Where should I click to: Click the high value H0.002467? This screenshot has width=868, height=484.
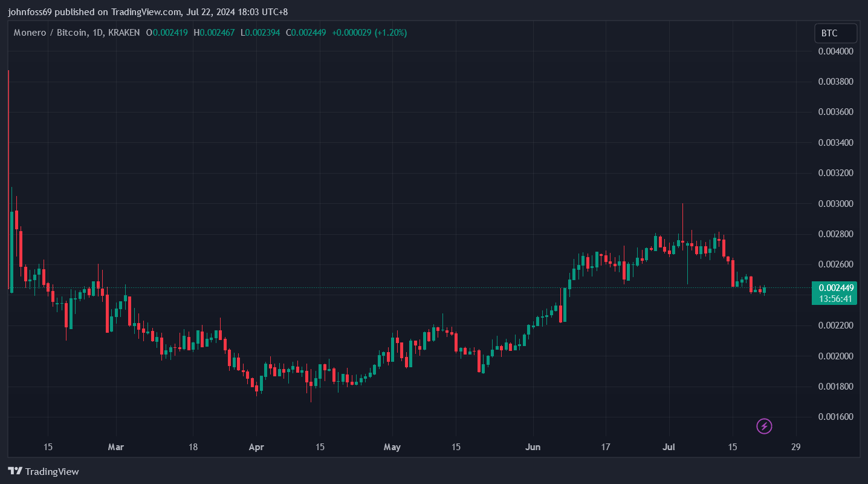click(x=214, y=33)
